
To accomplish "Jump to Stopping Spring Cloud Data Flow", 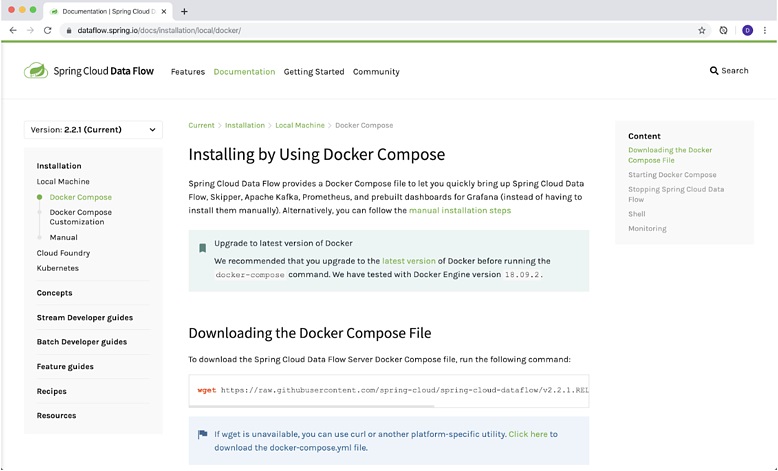I will [x=676, y=194].
